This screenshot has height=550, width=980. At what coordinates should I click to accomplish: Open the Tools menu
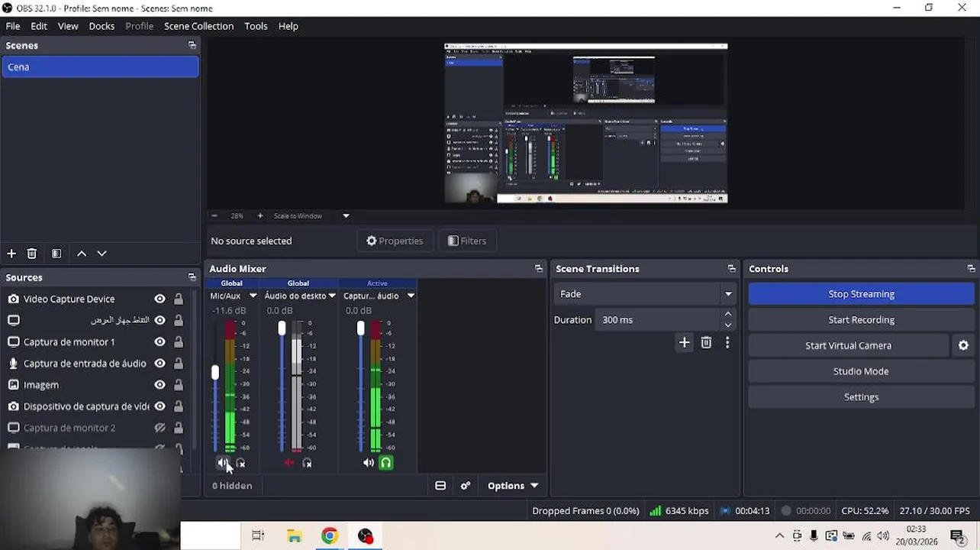pyautogui.click(x=256, y=26)
